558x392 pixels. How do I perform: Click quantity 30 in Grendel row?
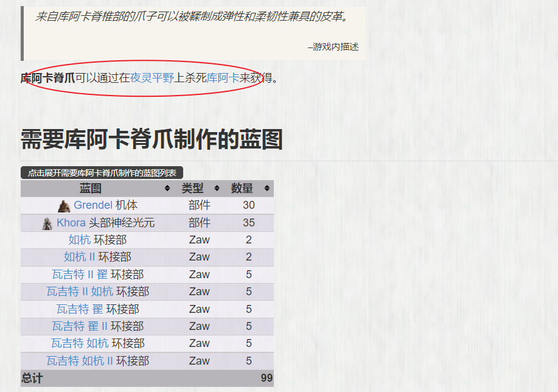coord(249,205)
